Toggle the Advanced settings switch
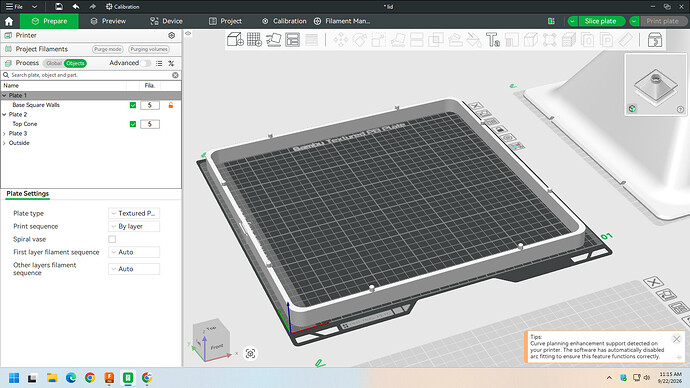This screenshot has width=690, height=388. coord(146,63)
